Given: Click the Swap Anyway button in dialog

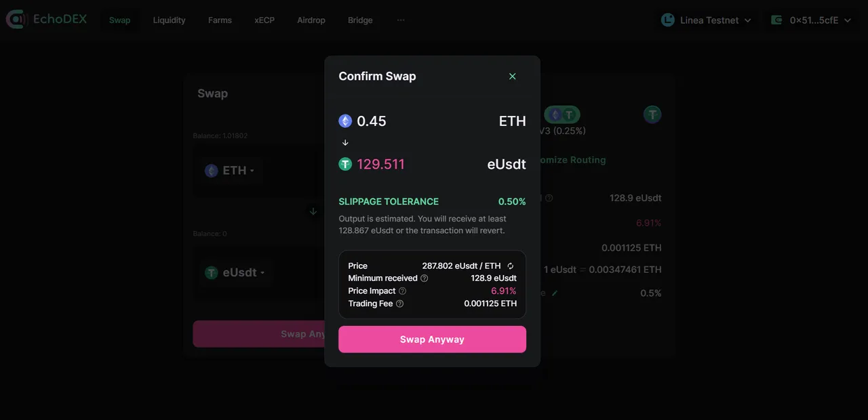Looking at the screenshot, I should click(432, 339).
